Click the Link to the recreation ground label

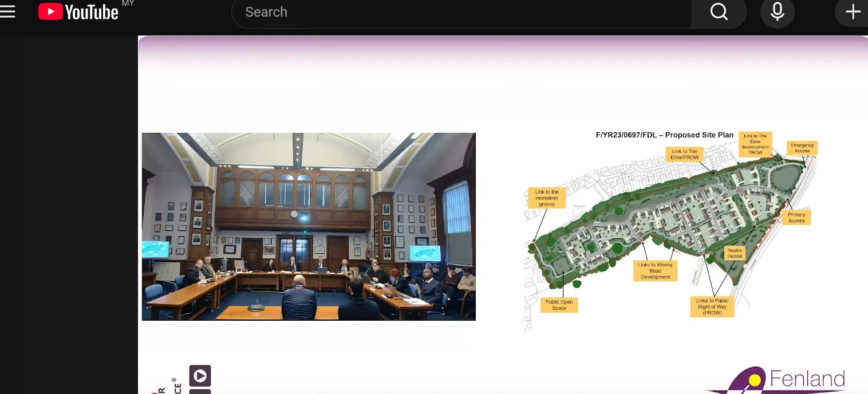[546, 198]
